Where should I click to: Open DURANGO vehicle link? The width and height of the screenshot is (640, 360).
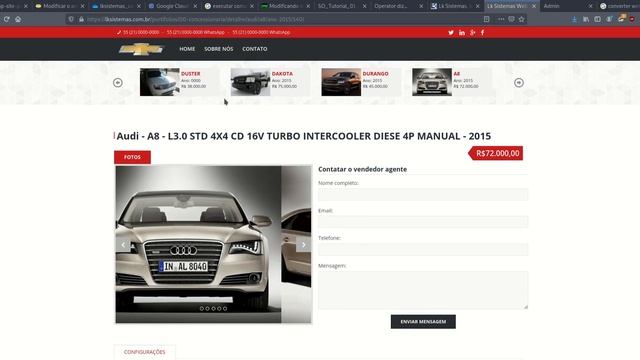tap(375, 74)
